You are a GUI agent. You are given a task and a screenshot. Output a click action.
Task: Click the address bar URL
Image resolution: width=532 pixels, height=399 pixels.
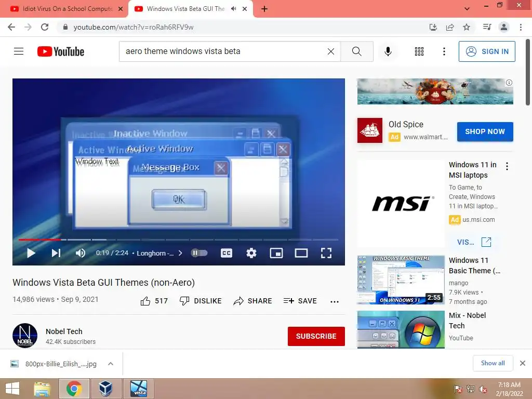[134, 27]
